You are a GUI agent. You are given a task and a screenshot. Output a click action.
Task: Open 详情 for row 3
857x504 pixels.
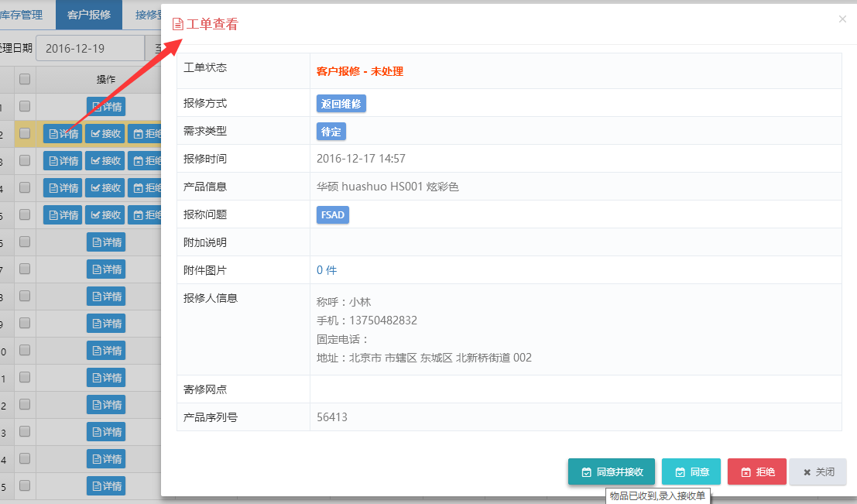pyautogui.click(x=63, y=161)
